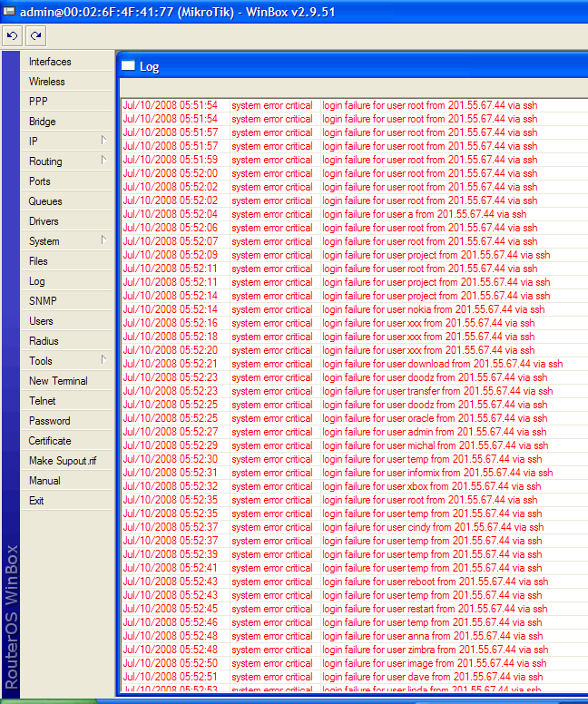Select log entry for user nokia
Screen dimensions: 588x704
click(x=355, y=309)
